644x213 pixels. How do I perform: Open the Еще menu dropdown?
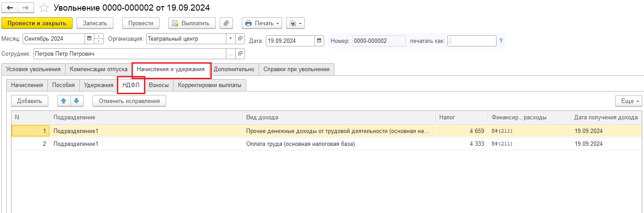coord(628,101)
